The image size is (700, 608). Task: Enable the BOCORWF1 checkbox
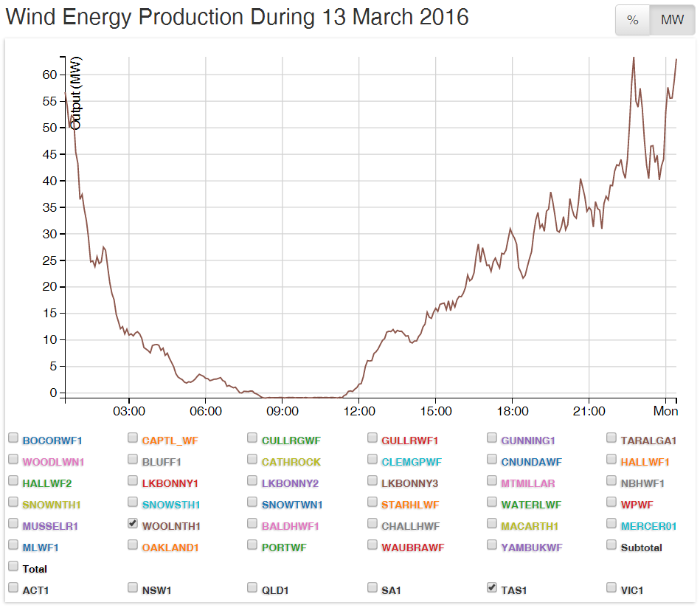(x=13, y=438)
